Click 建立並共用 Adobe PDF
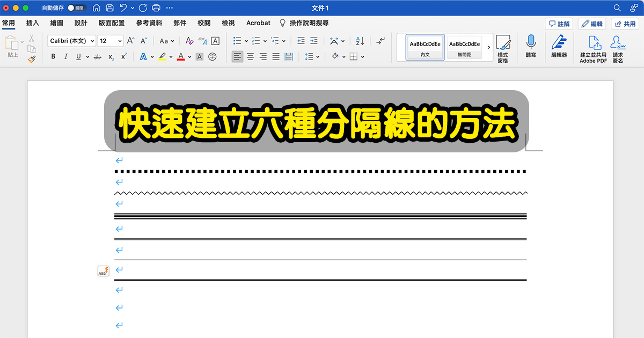644x338 pixels. 592,48
